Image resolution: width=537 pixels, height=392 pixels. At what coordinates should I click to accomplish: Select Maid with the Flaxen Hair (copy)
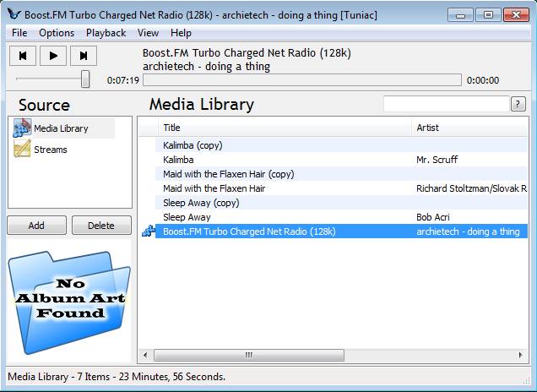pyautogui.click(x=341, y=174)
